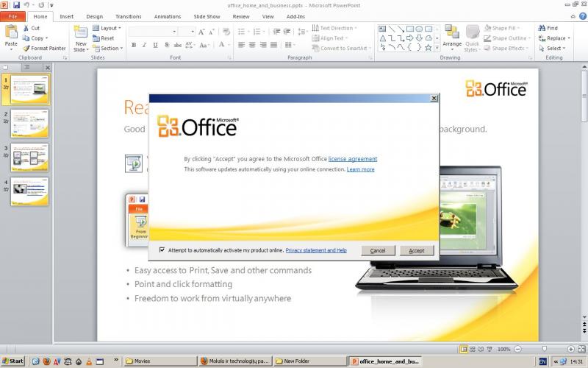The width and height of the screenshot is (588, 368).
Task: Click the Find binoculars icon
Action: 541,28
